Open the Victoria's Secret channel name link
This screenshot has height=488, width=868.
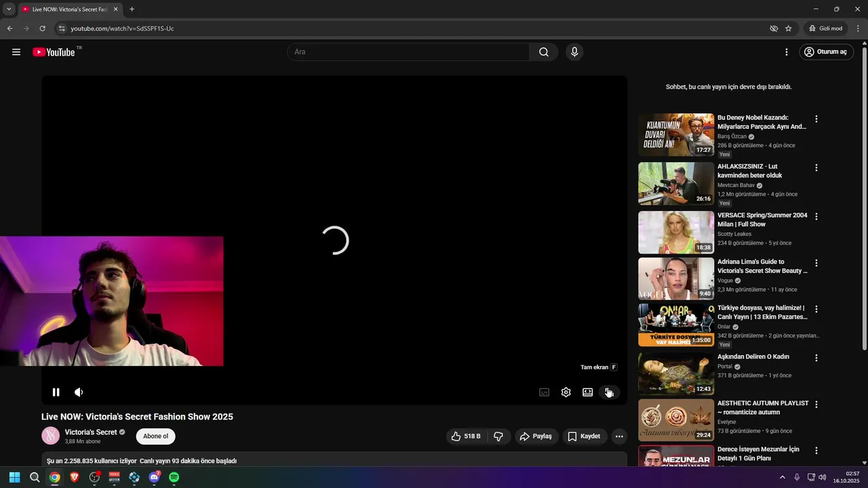(91, 432)
